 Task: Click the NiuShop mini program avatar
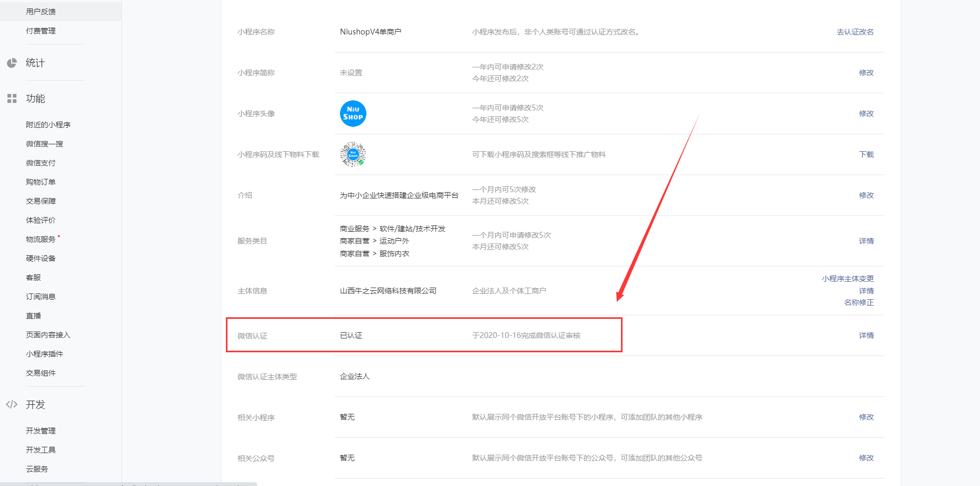[x=353, y=114]
